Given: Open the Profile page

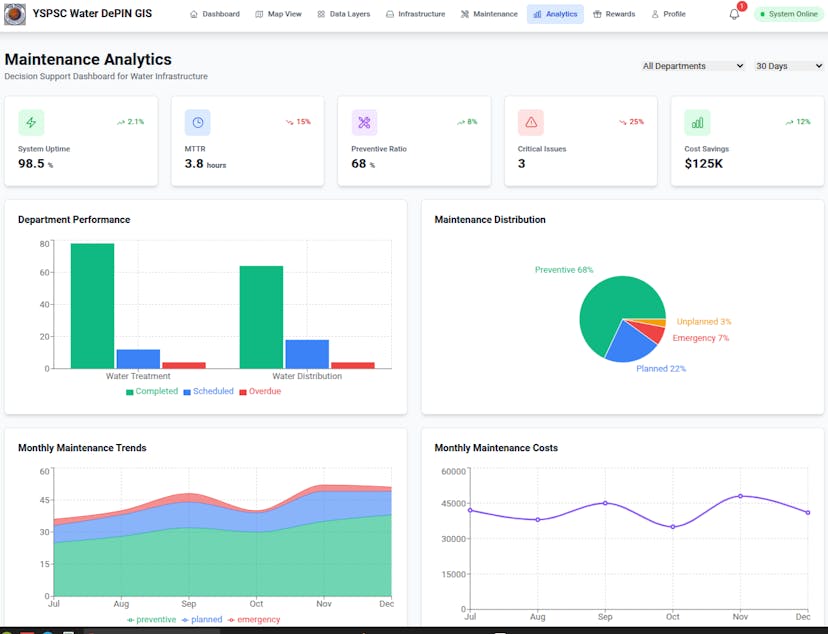Looking at the screenshot, I should [x=668, y=14].
